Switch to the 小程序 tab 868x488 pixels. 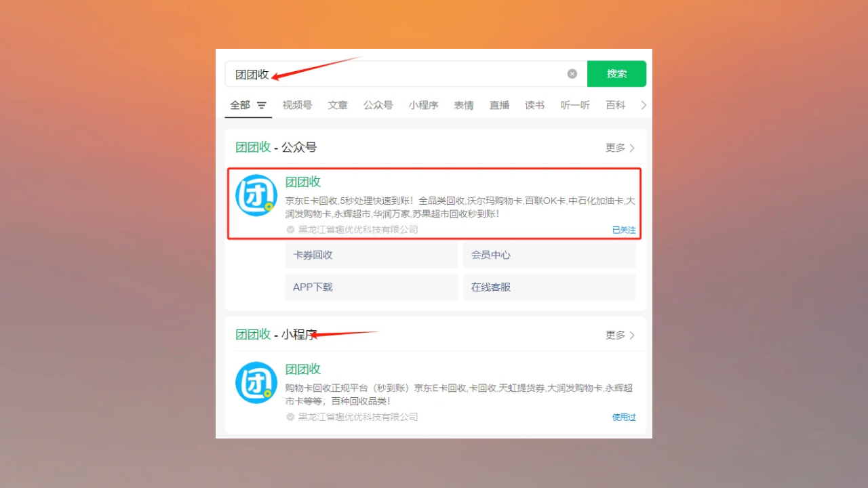tap(423, 105)
